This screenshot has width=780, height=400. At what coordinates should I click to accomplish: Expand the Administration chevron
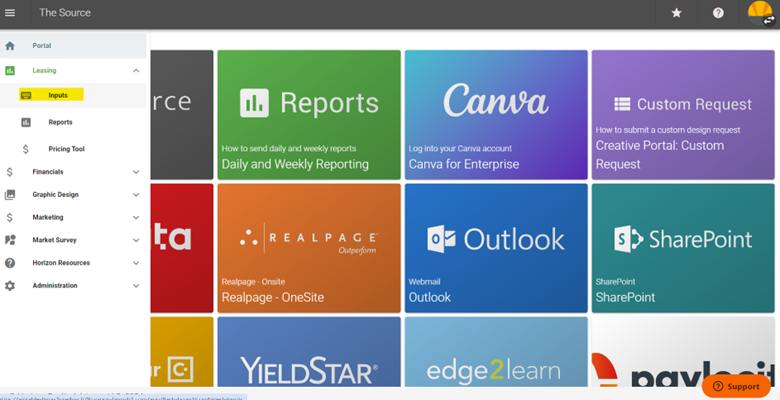pos(136,286)
